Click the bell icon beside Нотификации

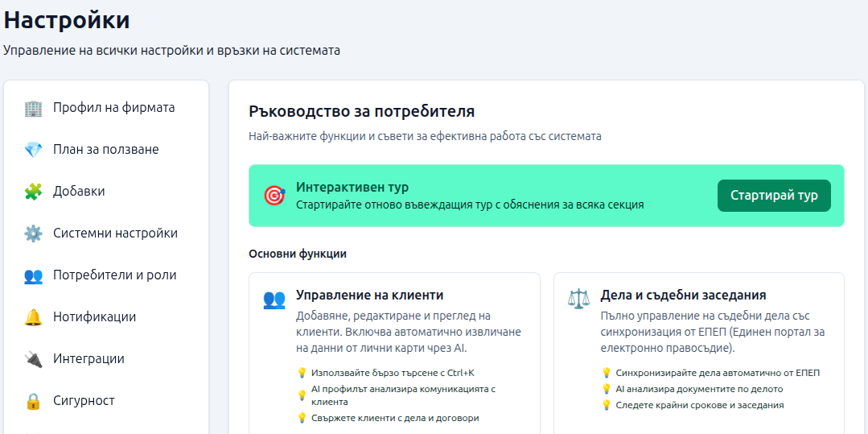click(x=33, y=317)
